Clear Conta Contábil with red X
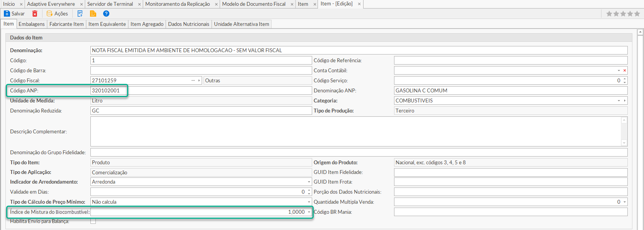 pos(625,70)
